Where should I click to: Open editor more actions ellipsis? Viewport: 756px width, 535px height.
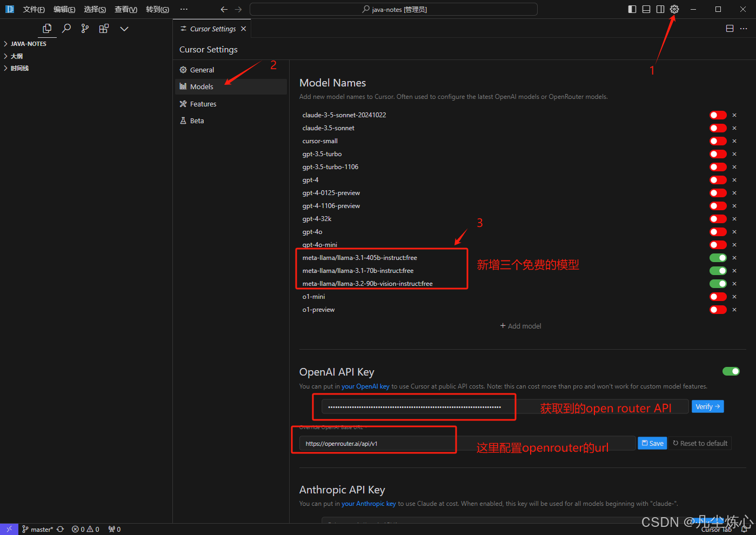pyautogui.click(x=744, y=29)
